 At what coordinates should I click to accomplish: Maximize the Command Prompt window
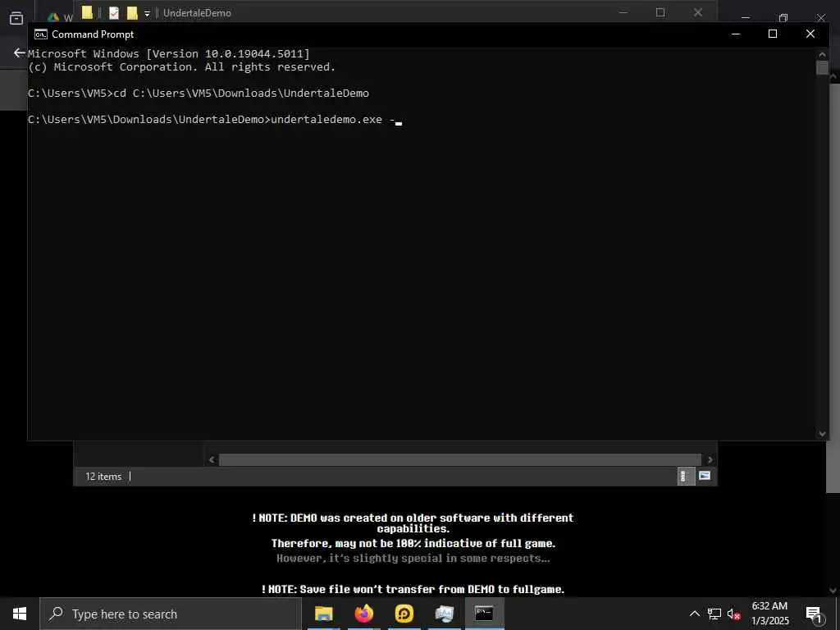(773, 34)
